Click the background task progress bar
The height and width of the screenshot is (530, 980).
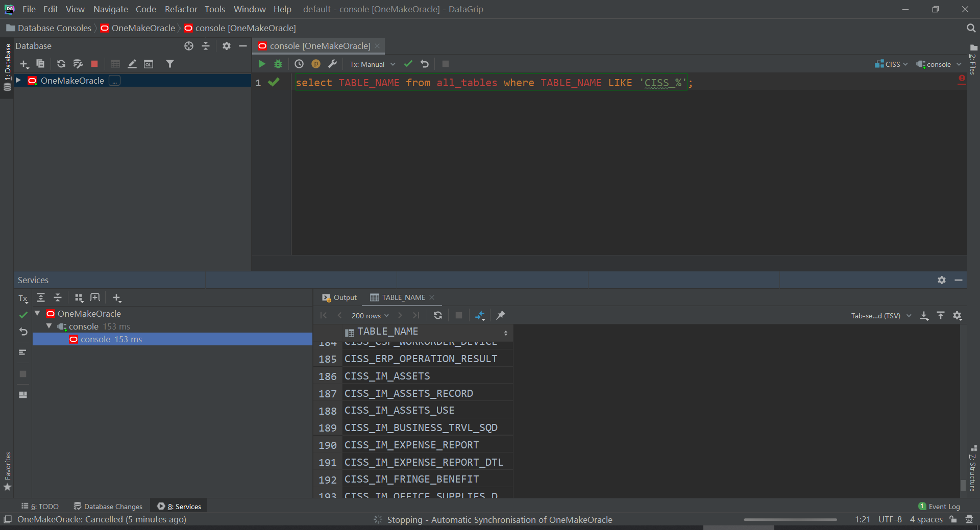click(x=790, y=519)
